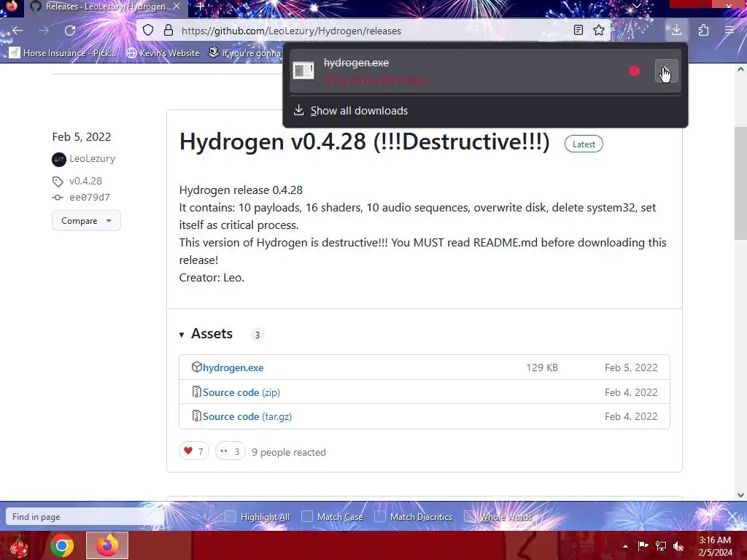Click the 9 people reacted text

(289, 452)
